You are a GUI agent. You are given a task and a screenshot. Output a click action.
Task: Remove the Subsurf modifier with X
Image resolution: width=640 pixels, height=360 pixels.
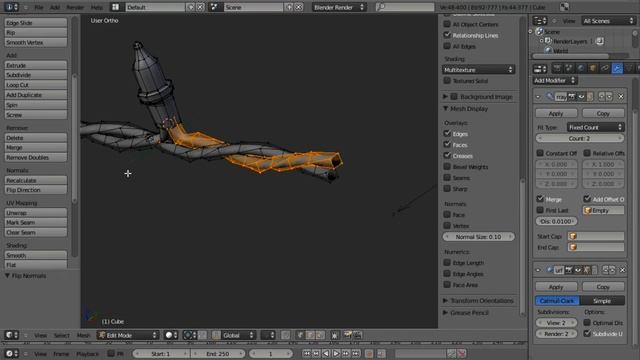pyautogui.click(x=622, y=270)
